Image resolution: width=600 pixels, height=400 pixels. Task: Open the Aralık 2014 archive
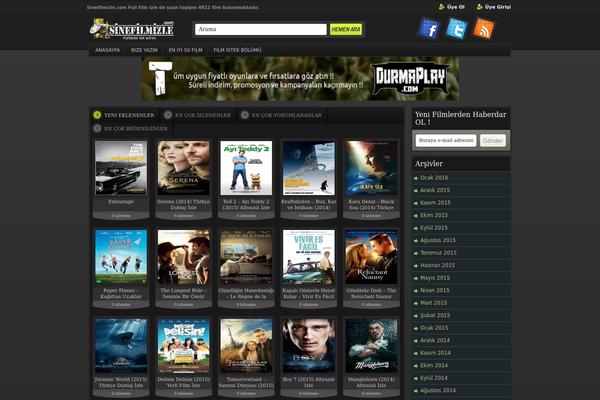[x=435, y=340]
